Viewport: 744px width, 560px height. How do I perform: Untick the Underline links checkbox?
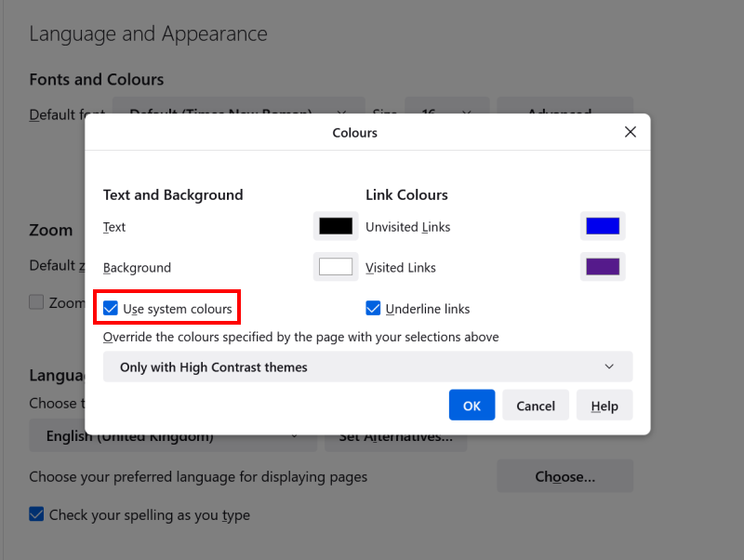pyautogui.click(x=374, y=308)
